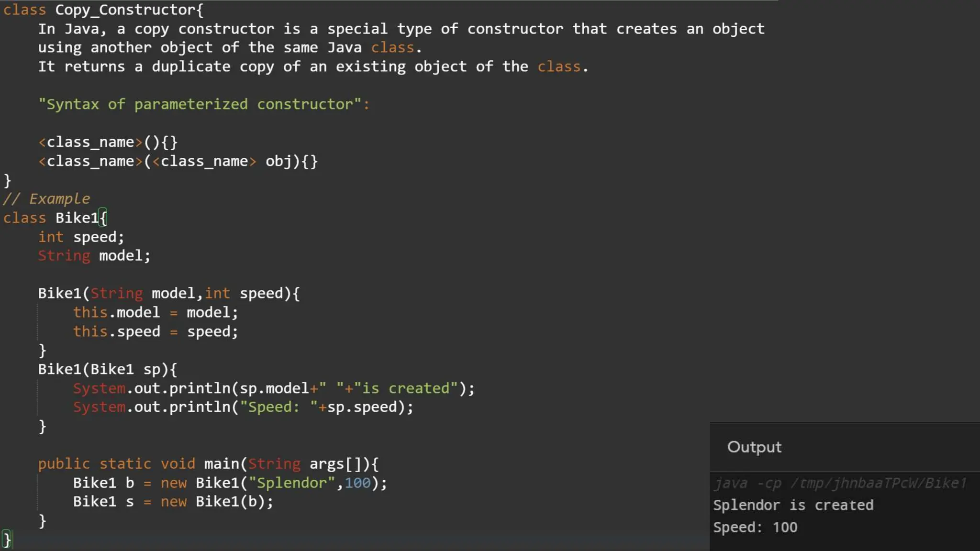Image resolution: width=980 pixels, height=551 pixels.
Task: Click the 'Splendor is created' output line
Action: click(x=793, y=505)
